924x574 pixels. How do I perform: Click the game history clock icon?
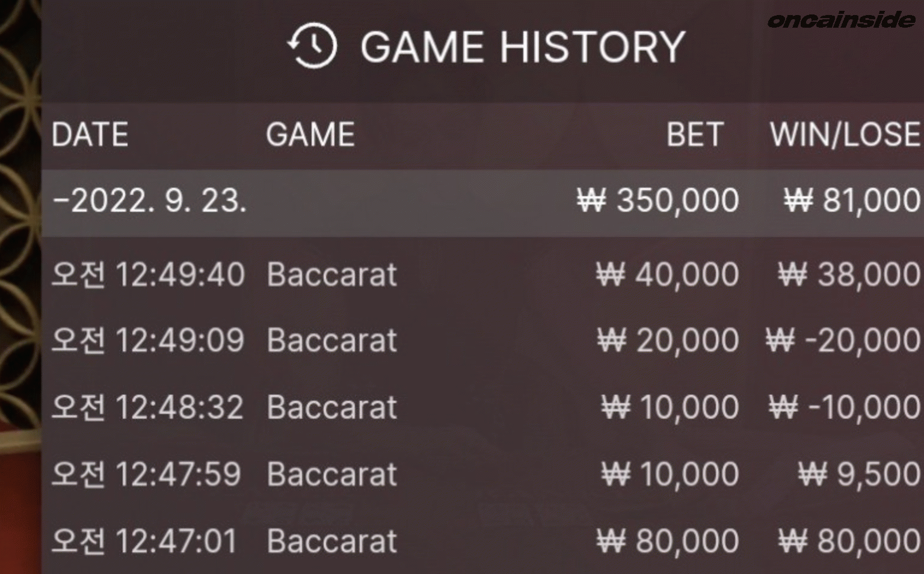tap(312, 46)
